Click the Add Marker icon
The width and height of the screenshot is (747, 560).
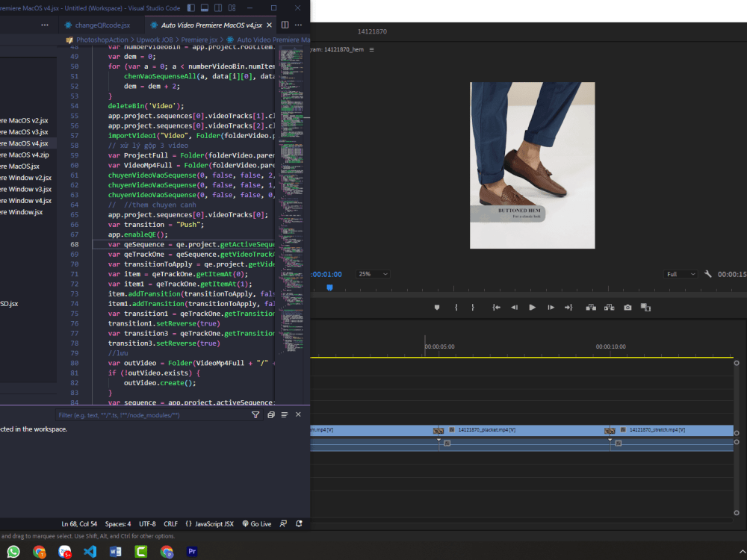437,307
